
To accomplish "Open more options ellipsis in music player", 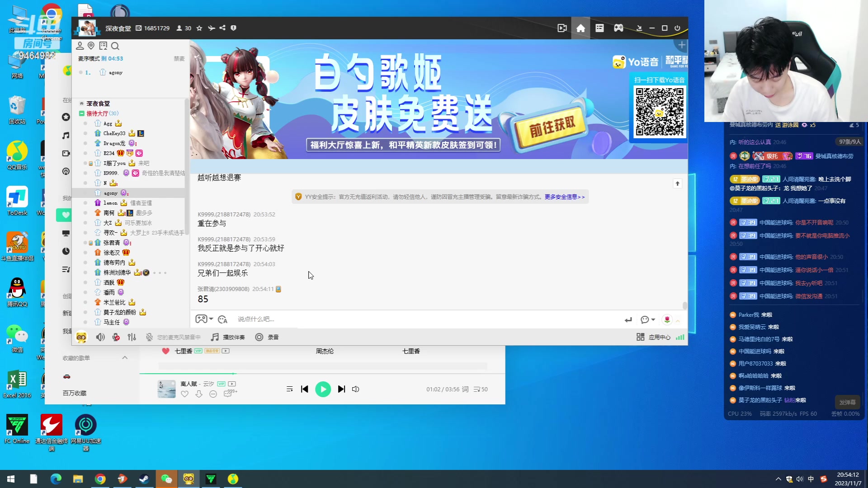I will pyautogui.click(x=213, y=394).
